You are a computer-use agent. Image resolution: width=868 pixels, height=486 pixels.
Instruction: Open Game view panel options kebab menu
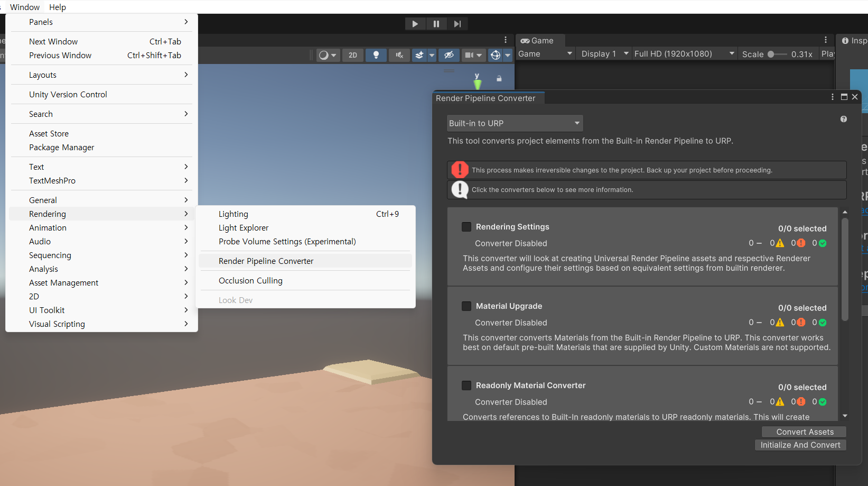(826, 40)
